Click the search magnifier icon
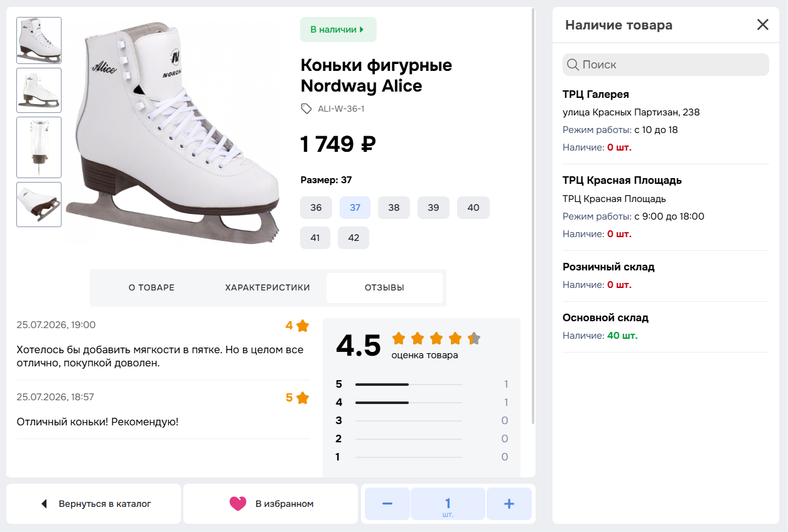The width and height of the screenshot is (788, 532). (573, 65)
